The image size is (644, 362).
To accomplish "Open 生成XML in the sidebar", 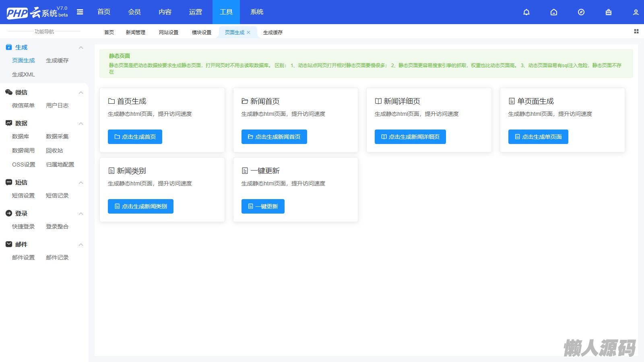I will 23,74.
